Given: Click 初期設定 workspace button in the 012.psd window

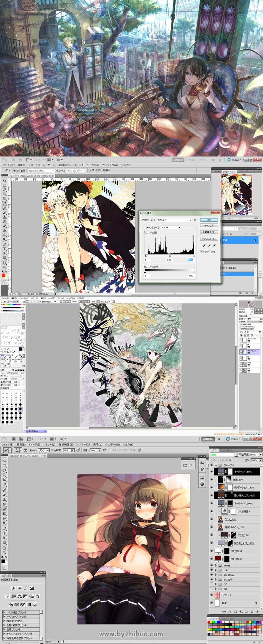Looking at the screenshot, I should [209, 439].
